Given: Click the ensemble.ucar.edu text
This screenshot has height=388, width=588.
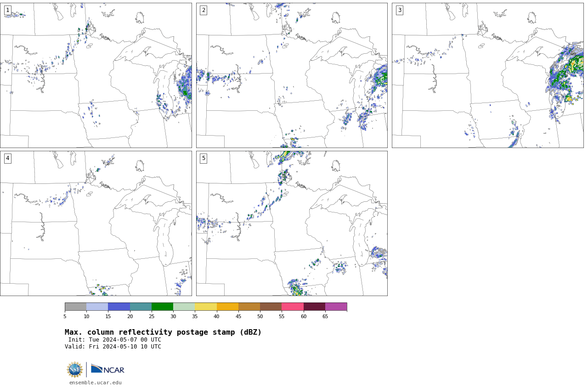Looking at the screenshot, I should [x=96, y=382].
